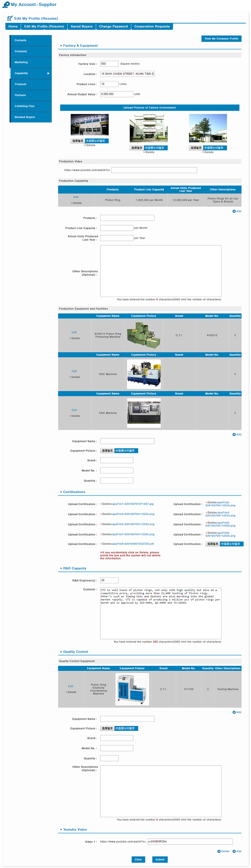Click the Submit button
The image size is (251, 868).
pos(160,860)
